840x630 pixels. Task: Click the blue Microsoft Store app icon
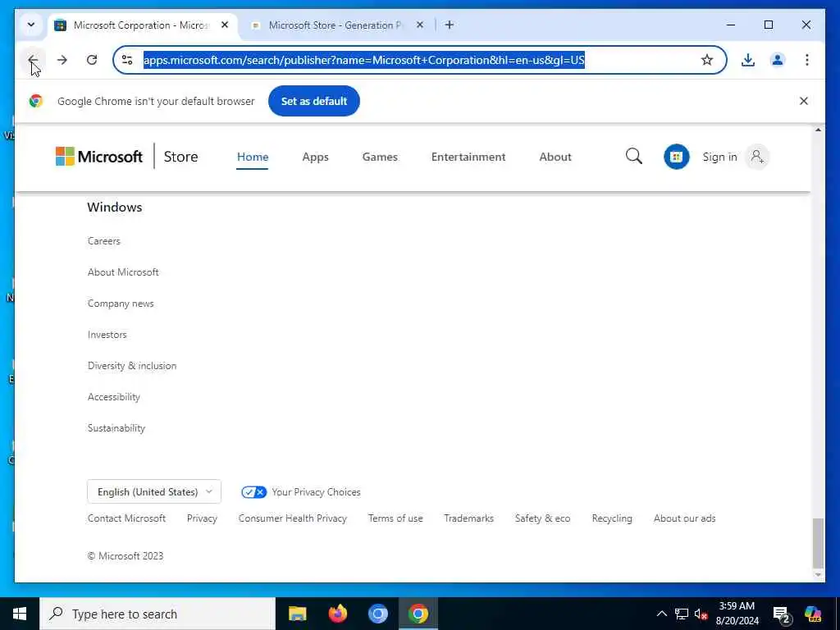point(676,157)
